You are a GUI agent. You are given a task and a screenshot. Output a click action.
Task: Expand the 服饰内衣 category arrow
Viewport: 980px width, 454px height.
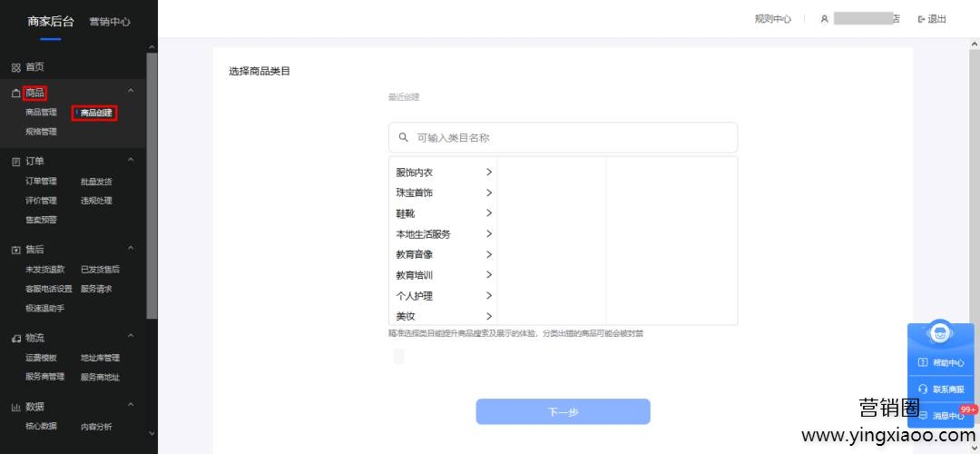pyautogui.click(x=489, y=172)
